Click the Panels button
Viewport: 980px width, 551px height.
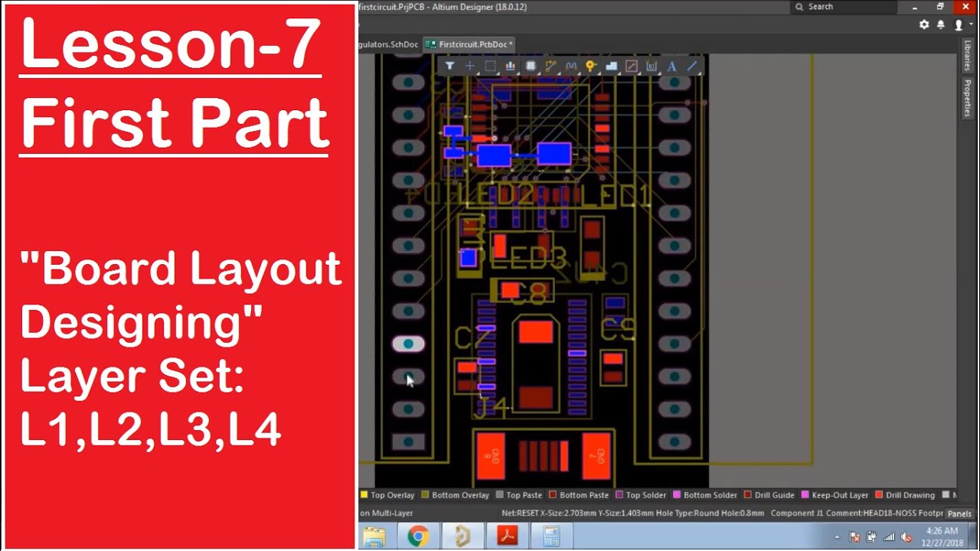click(x=959, y=514)
